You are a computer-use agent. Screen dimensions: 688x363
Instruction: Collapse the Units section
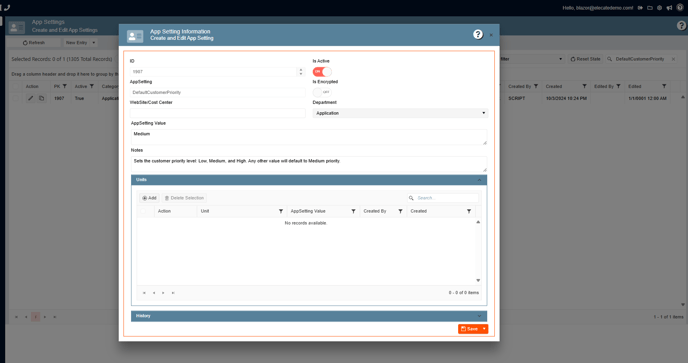click(x=479, y=180)
